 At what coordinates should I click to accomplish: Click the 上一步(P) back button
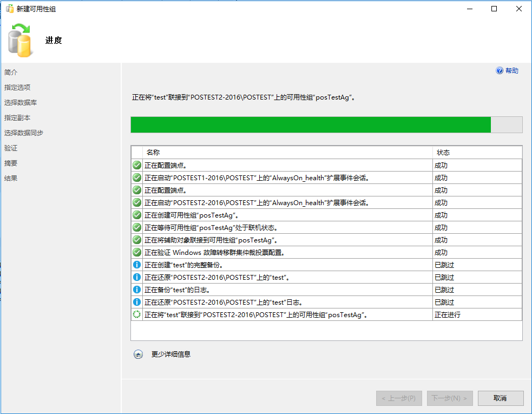399,398
